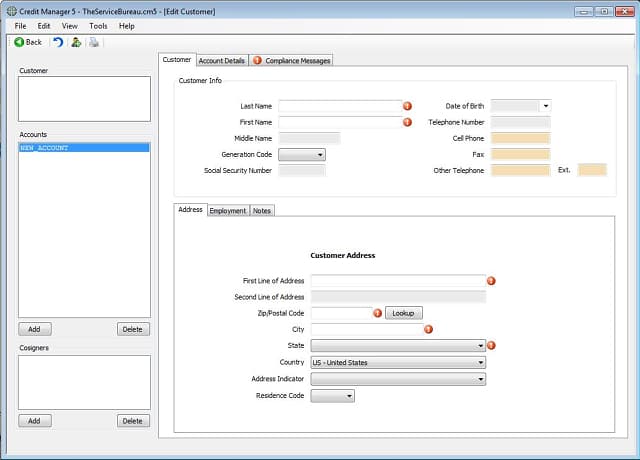Image resolution: width=640 pixels, height=460 pixels.
Task: Click warning icon on Compliance Messages tab
Action: pyautogui.click(x=257, y=60)
